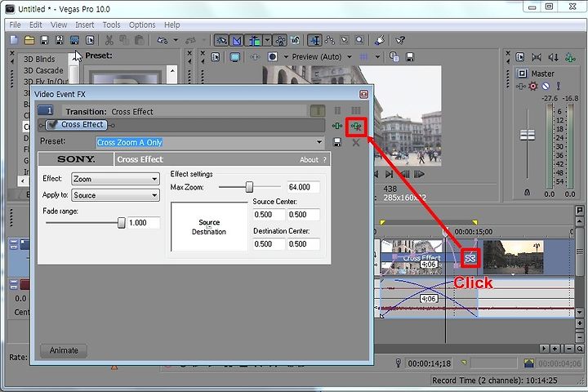Viewport: 588px width, 392px height.
Task: Expand Undo history dropdown arrow
Action: (x=176, y=40)
